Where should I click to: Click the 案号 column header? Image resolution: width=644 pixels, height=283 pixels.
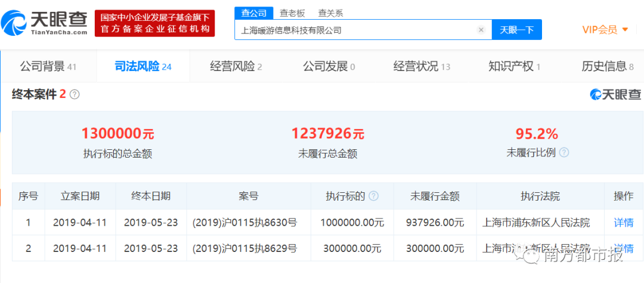(x=249, y=196)
